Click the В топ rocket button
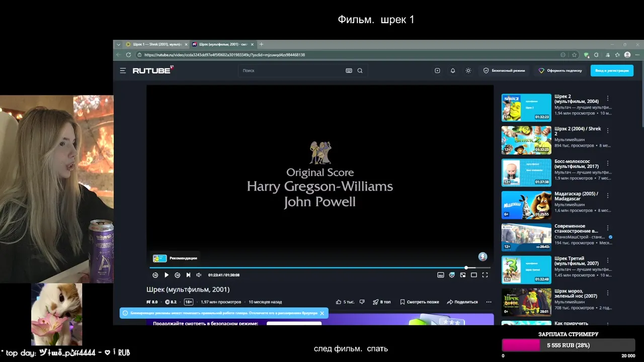The width and height of the screenshot is (644, 362). (x=382, y=302)
